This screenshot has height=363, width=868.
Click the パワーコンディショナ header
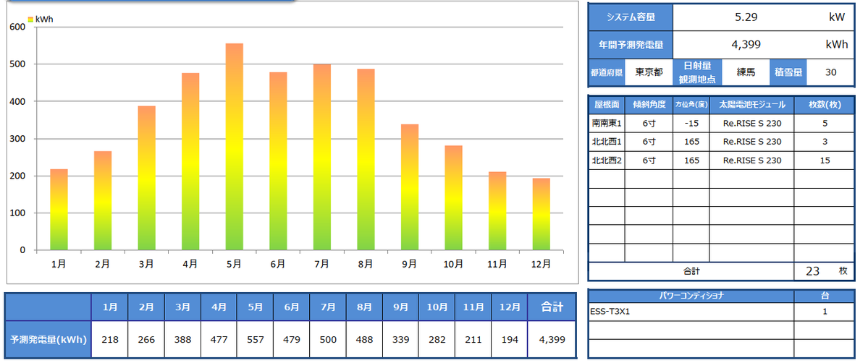pyautogui.click(x=691, y=296)
